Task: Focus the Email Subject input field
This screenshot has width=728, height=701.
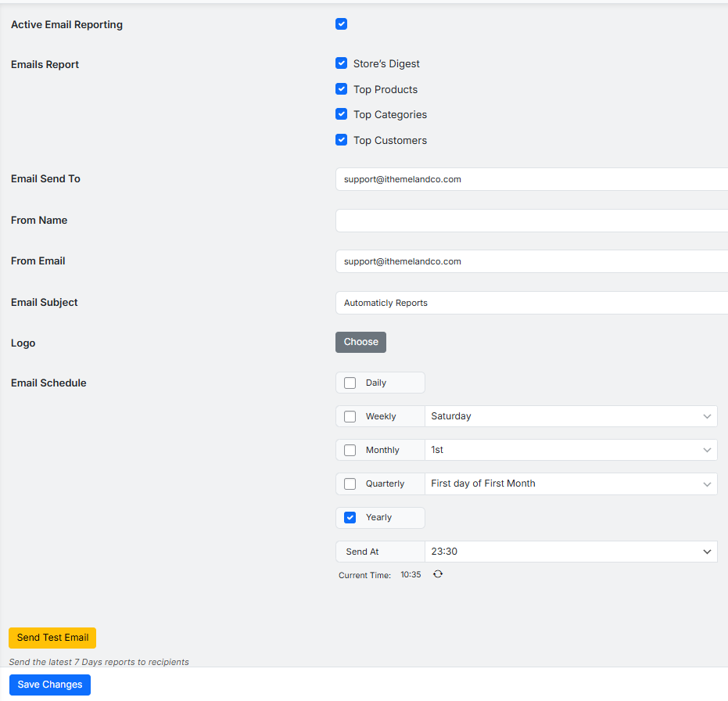Action: (x=532, y=303)
